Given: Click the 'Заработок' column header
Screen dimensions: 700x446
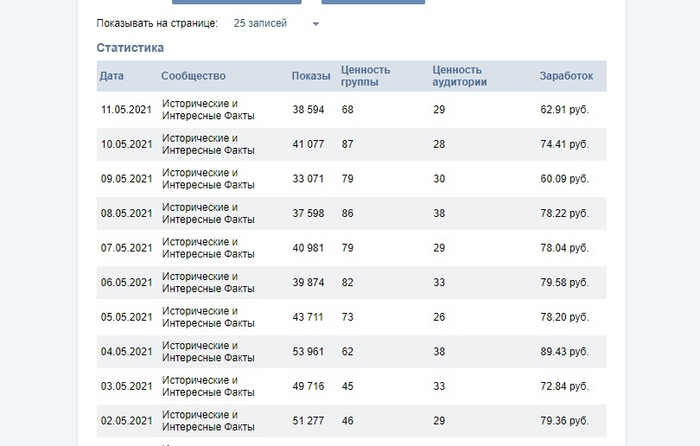Looking at the screenshot, I should point(566,76).
